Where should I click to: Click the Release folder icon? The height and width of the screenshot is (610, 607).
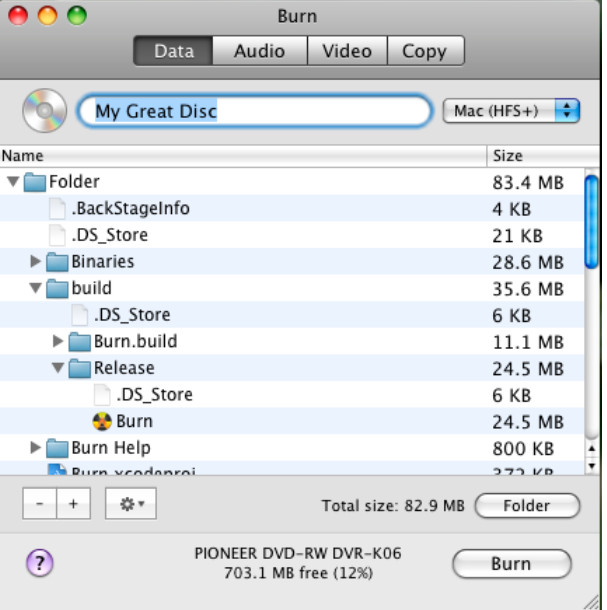tap(80, 368)
